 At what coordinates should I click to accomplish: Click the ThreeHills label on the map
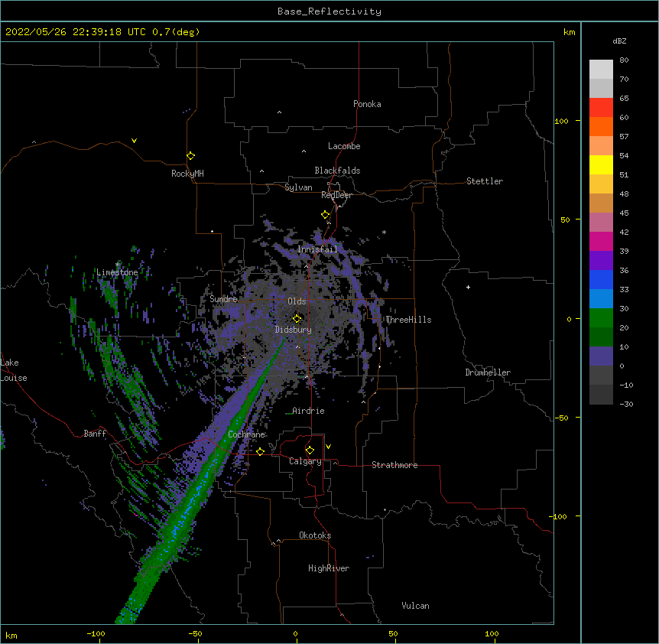408,320
